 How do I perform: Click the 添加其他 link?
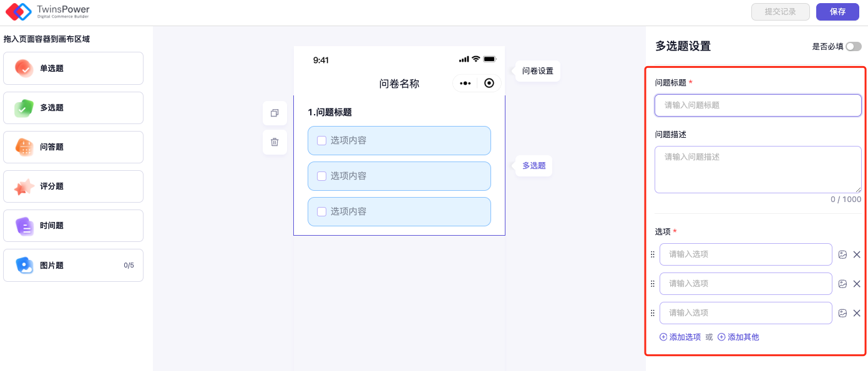[738, 337]
